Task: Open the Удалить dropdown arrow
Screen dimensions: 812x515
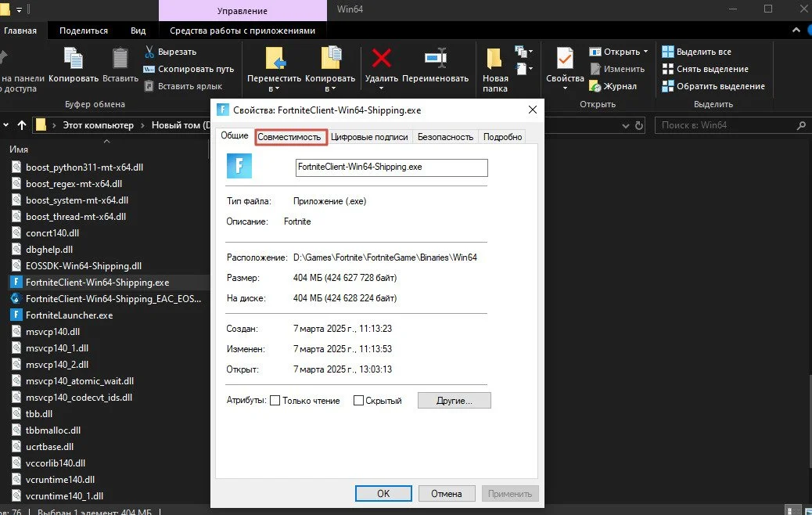Action: [382, 88]
